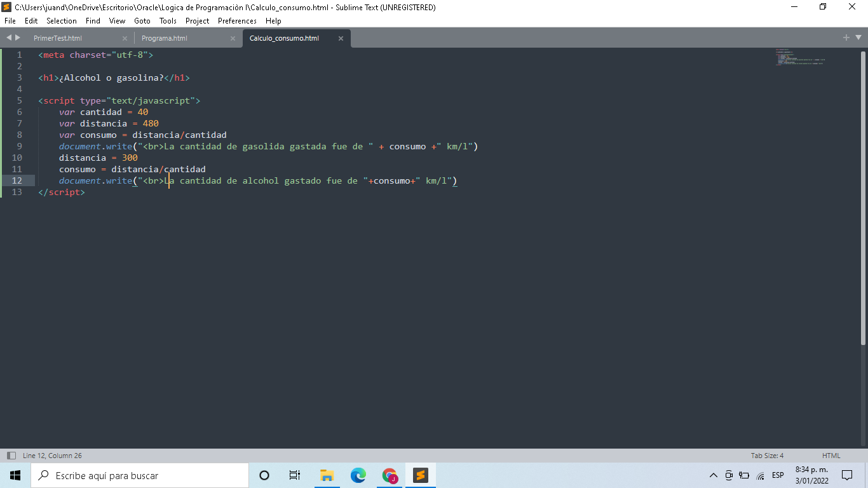Open the Edit menu

[31, 21]
